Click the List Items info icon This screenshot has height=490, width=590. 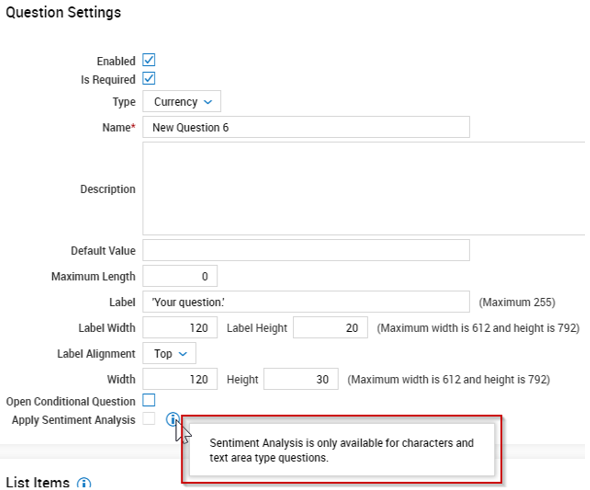coord(84,483)
